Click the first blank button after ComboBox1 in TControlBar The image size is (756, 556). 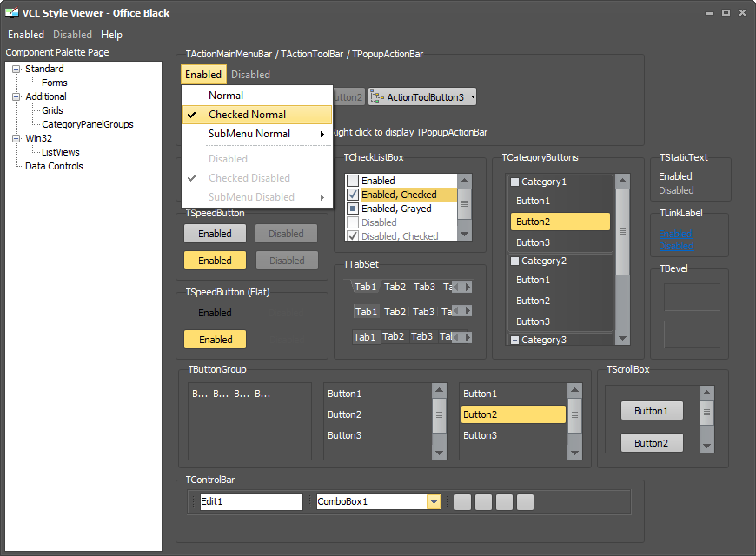[462, 502]
